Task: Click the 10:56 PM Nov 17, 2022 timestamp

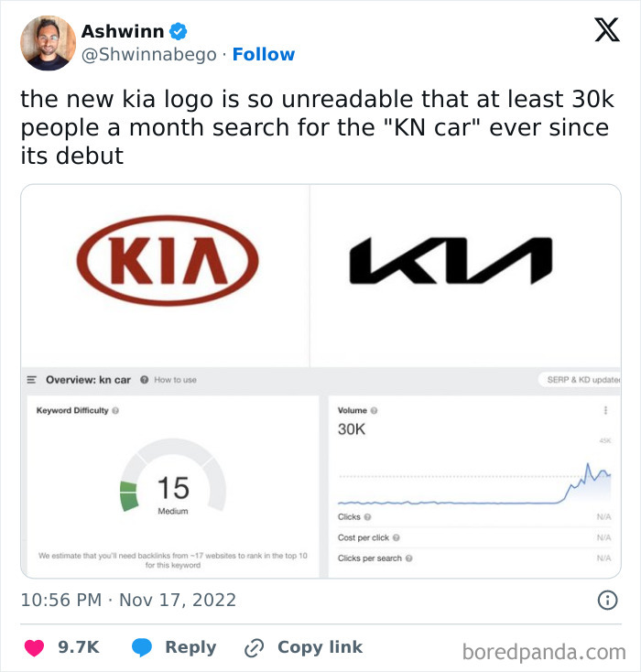Action: tap(128, 601)
